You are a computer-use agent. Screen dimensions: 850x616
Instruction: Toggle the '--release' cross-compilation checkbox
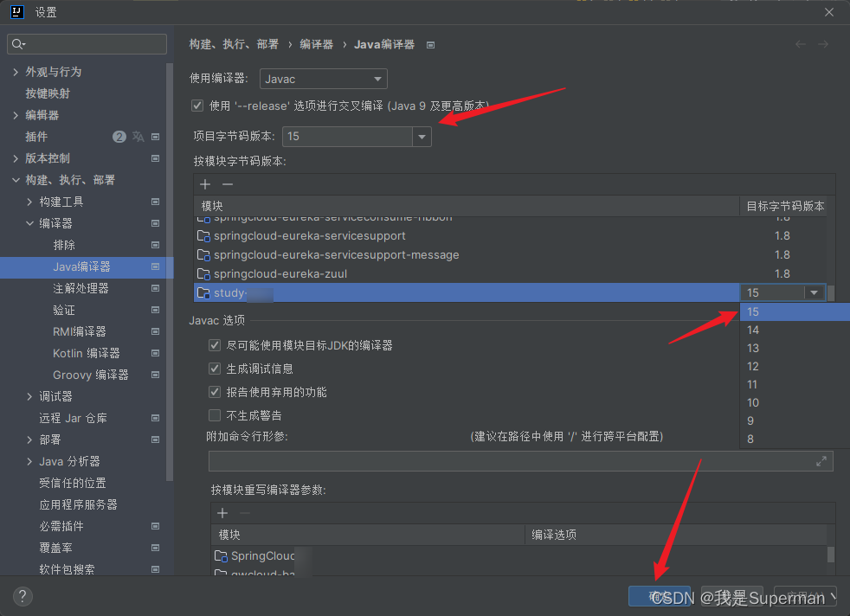pyautogui.click(x=197, y=105)
